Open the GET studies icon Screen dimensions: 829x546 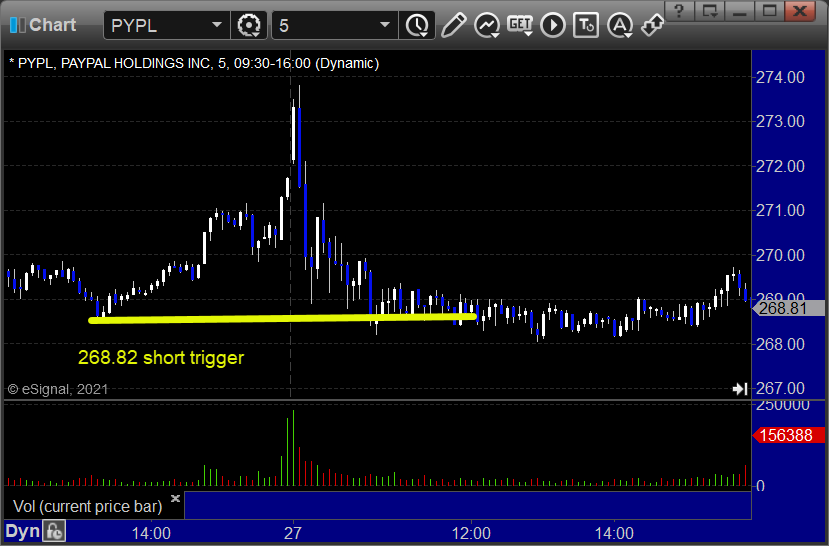coord(520,25)
